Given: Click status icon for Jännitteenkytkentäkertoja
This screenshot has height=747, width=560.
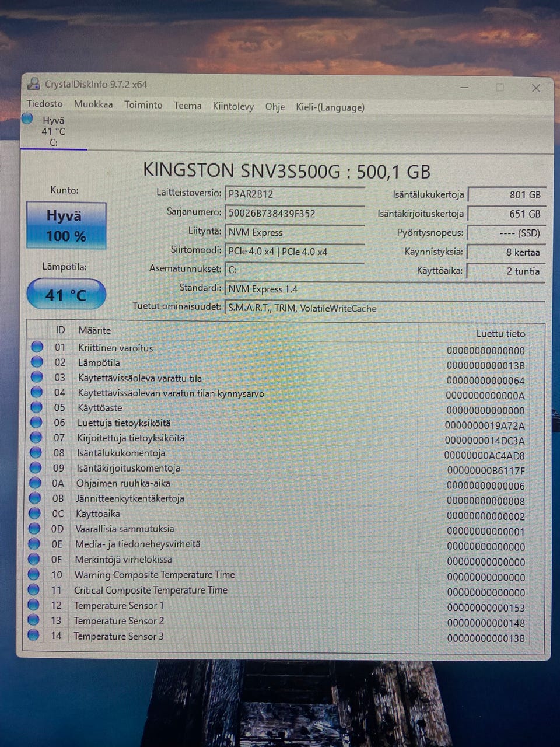Looking at the screenshot, I should click(35, 498).
